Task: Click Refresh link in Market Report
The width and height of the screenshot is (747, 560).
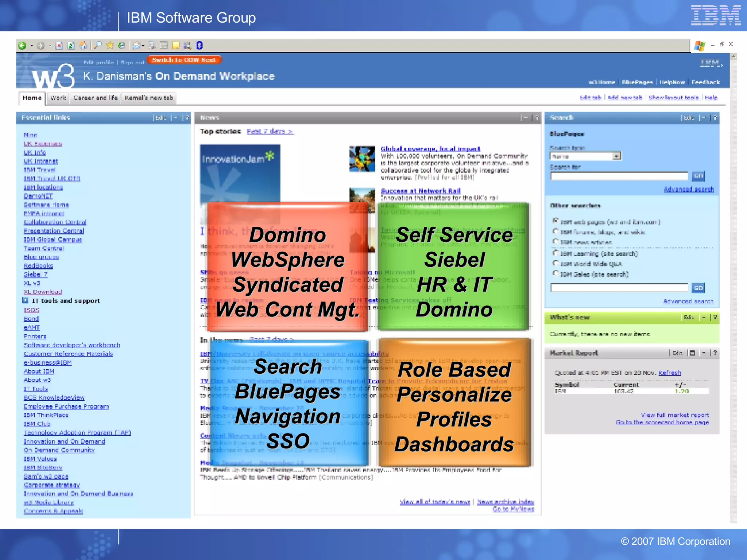Action: pyautogui.click(x=670, y=373)
